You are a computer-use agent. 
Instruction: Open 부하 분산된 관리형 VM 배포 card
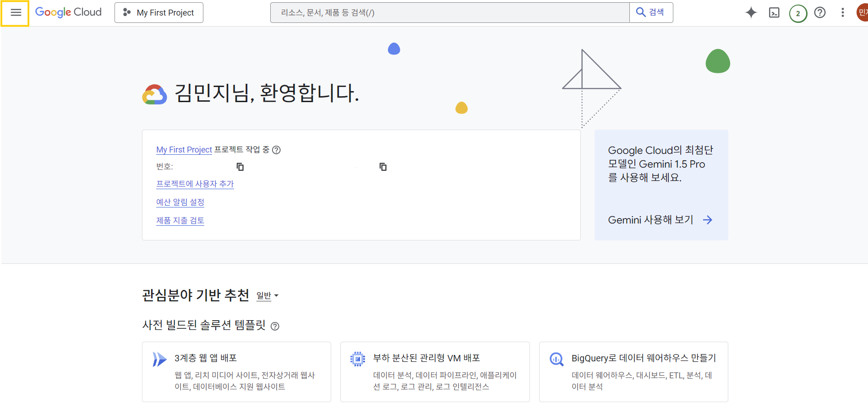[435, 372]
